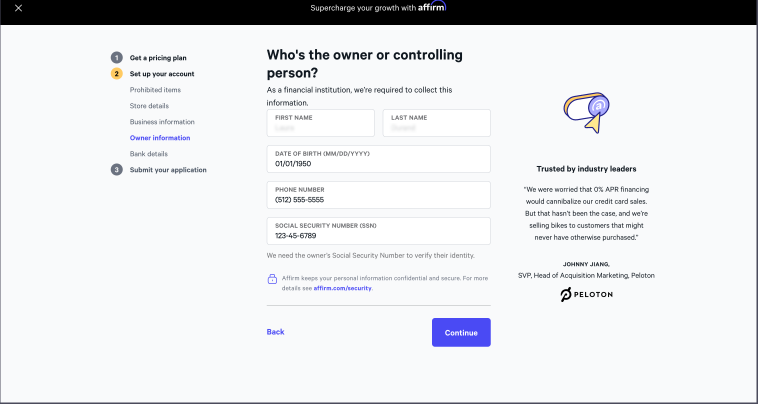Click the Peloton logo

[586, 294]
